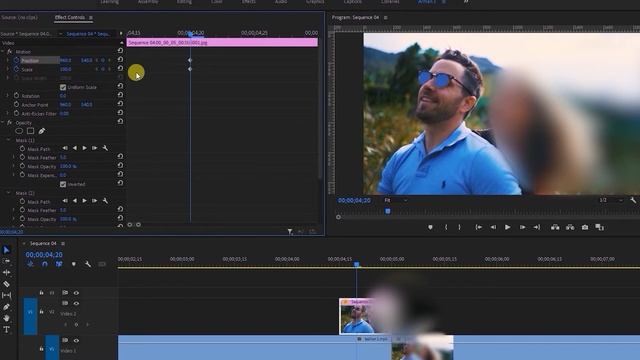The width and height of the screenshot is (640, 360).
Task: Reset the Position parameter
Action: [x=120, y=60]
